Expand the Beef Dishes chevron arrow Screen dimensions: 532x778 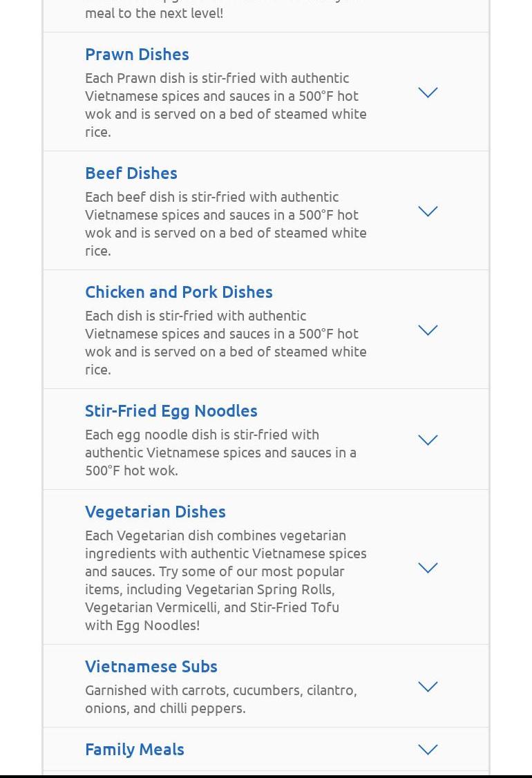click(x=428, y=211)
